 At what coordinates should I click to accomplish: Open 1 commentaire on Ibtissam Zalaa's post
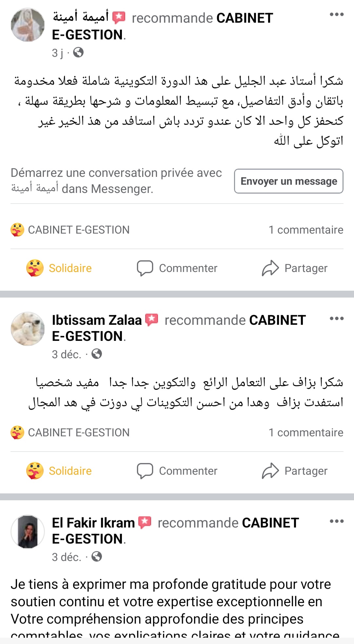click(x=306, y=432)
